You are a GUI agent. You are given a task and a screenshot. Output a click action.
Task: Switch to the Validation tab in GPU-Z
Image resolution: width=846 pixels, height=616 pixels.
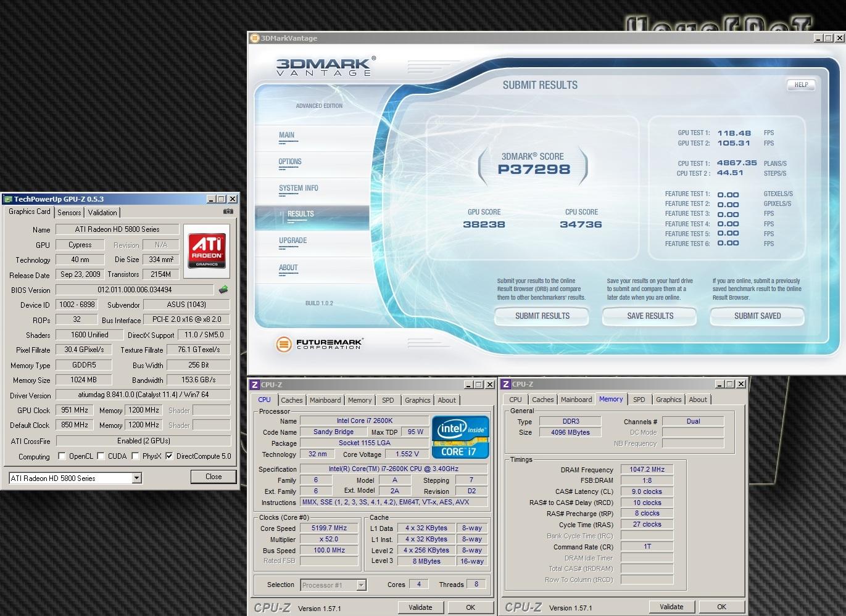[102, 212]
